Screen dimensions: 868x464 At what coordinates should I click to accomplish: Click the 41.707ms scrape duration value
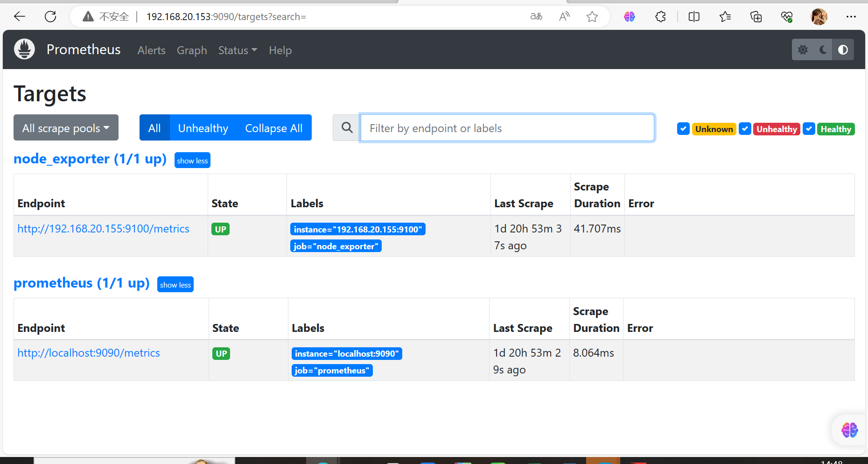click(597, 229)
